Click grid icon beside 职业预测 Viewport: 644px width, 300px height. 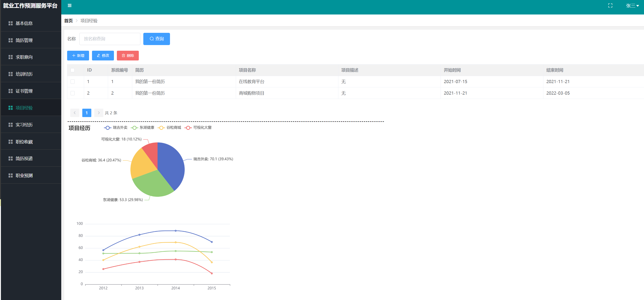(10, 175)
